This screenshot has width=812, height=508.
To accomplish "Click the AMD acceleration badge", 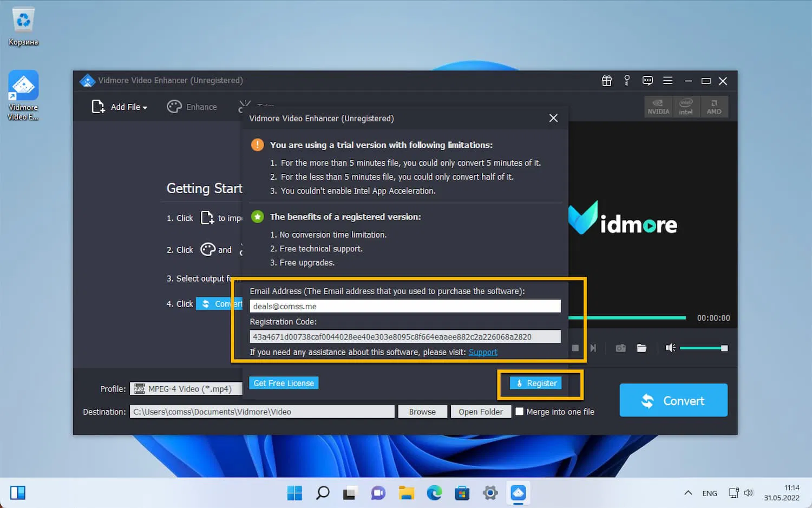I will [714, 107].
